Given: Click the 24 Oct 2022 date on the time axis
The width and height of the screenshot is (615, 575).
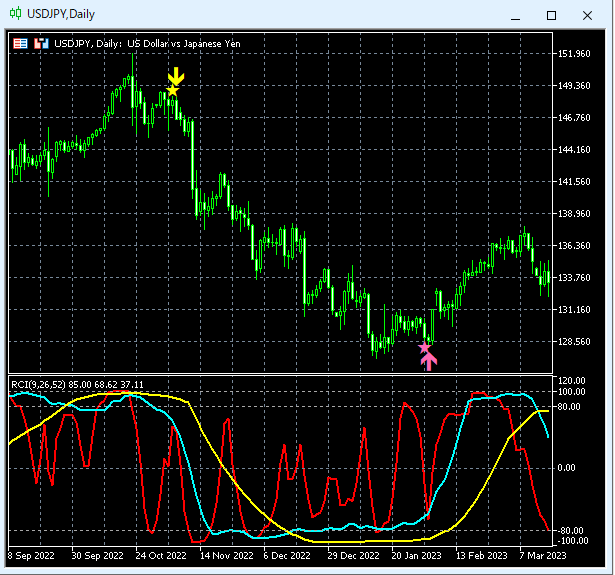Looking at the screenshot, I should click(x=161, y=556).
